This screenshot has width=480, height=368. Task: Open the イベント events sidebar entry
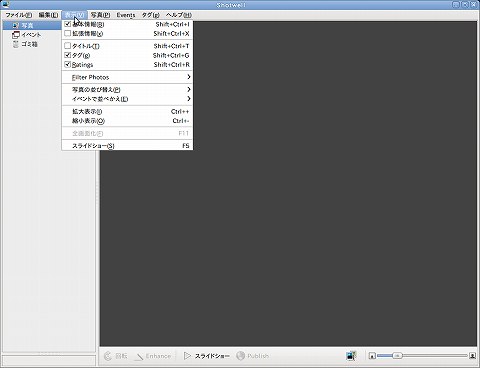click(x=26, y=35)
